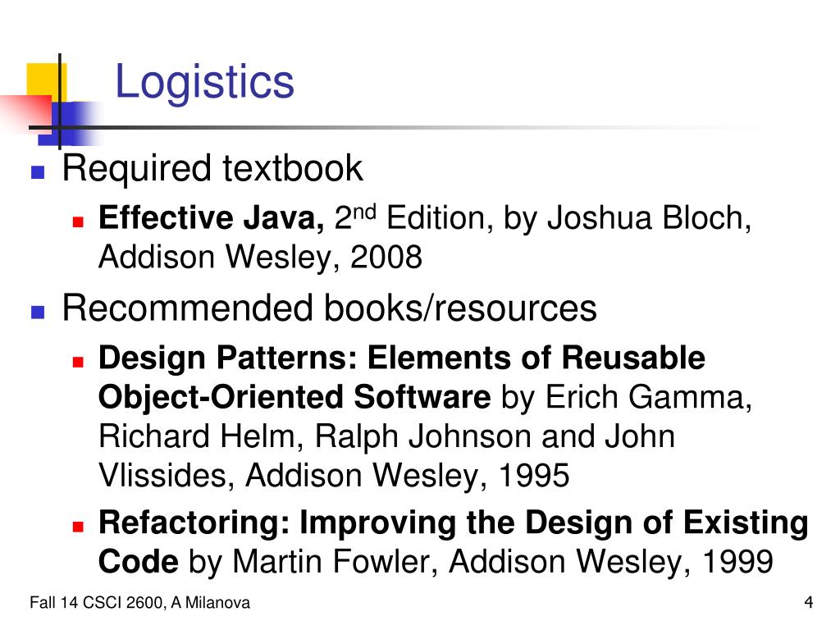The height and width of the screenshot is (630, 840).
Task: Select the Required textbook heading
Action: pos(212,169)
